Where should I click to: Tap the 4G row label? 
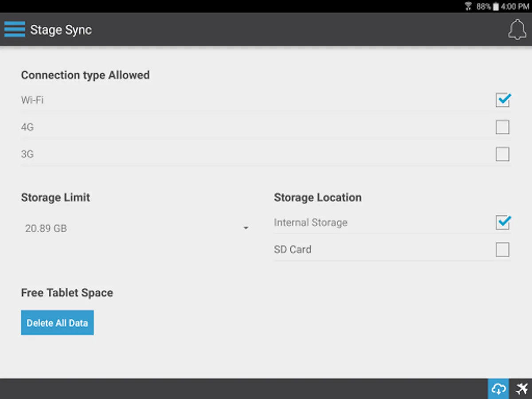point(27,127)
